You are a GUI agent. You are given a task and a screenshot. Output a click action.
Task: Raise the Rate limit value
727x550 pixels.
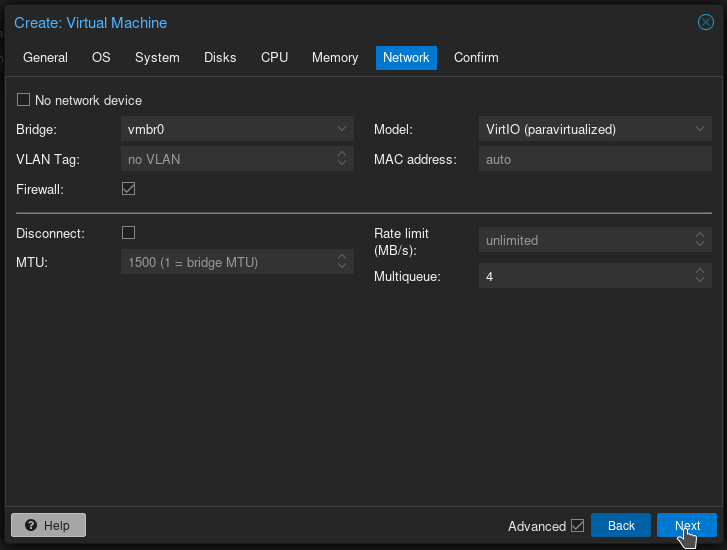point(700,234)
